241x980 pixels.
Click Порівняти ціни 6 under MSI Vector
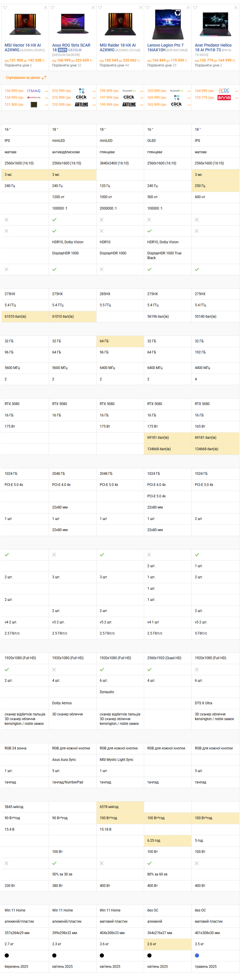[x=18, y=65]
